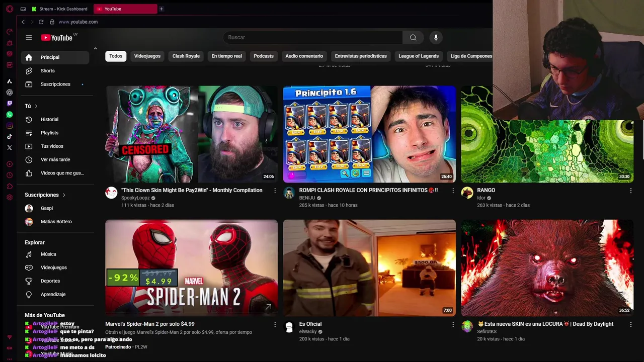Open browser history clock in Opera sidebar
Screen dimensions: 644x362
tap(10, 175)
